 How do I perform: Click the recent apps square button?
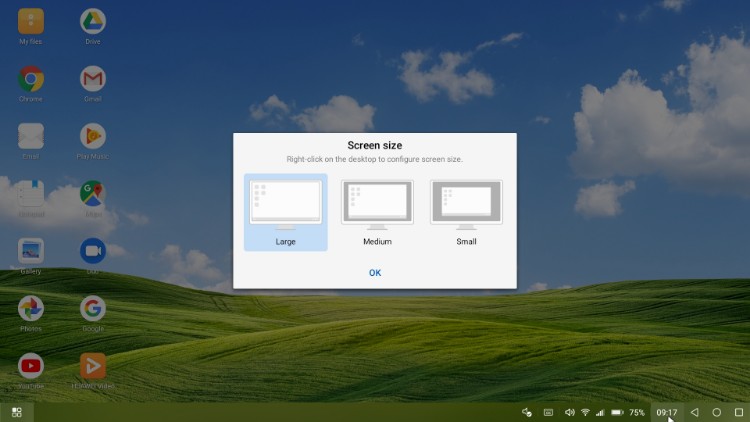coord(739,412)
